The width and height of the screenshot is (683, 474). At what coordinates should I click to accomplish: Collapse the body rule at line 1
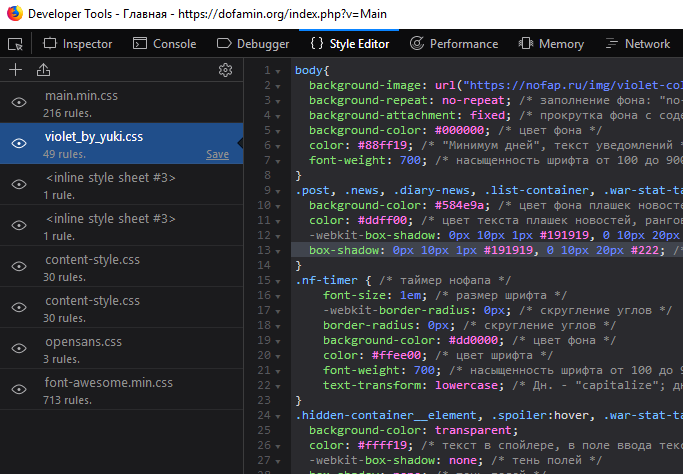277,70
